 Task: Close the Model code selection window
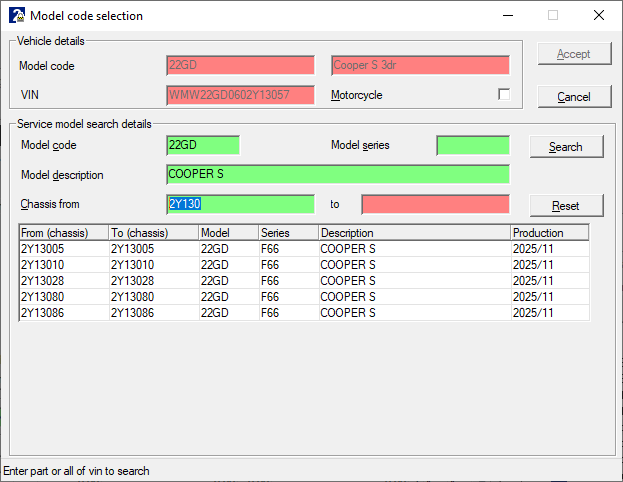[x=598, y=16]
